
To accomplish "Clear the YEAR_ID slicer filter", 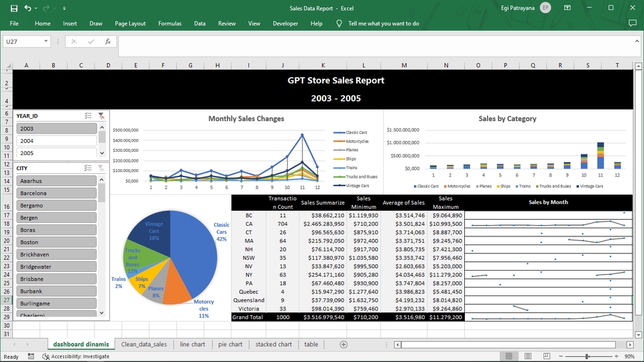I will (101, 116).
